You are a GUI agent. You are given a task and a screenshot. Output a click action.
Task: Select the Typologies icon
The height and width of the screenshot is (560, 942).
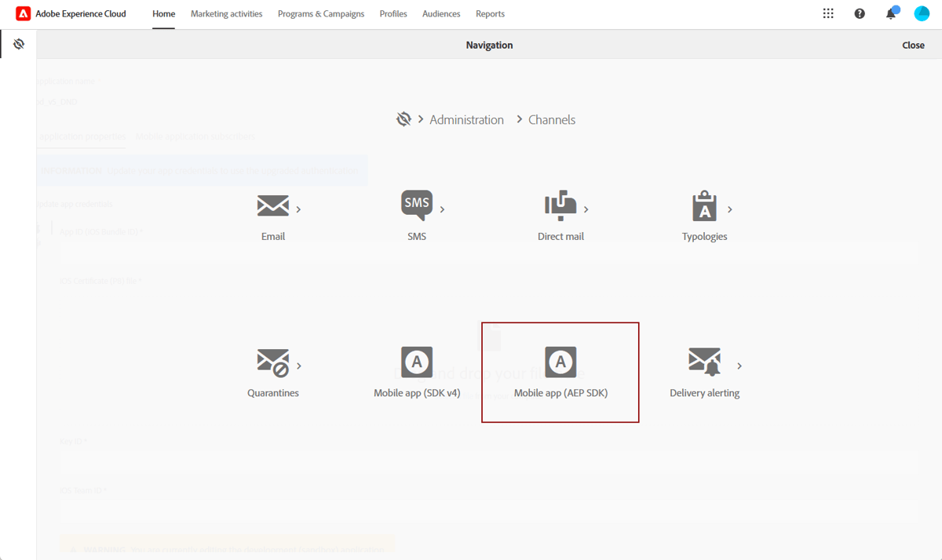(x=704, y=205)
